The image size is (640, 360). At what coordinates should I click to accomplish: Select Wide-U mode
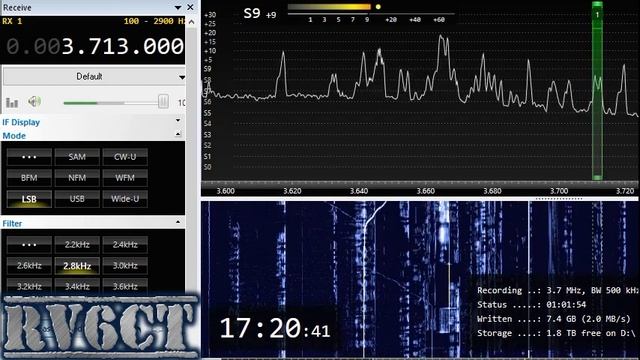pyautogui.click(x=125, y=199)
